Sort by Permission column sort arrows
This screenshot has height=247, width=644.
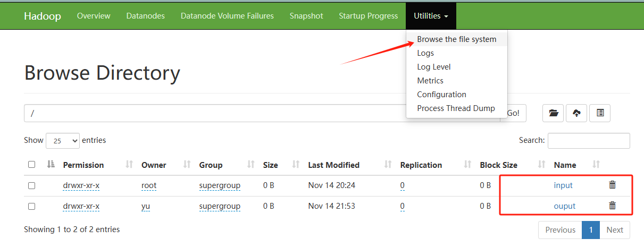[129, 165]
